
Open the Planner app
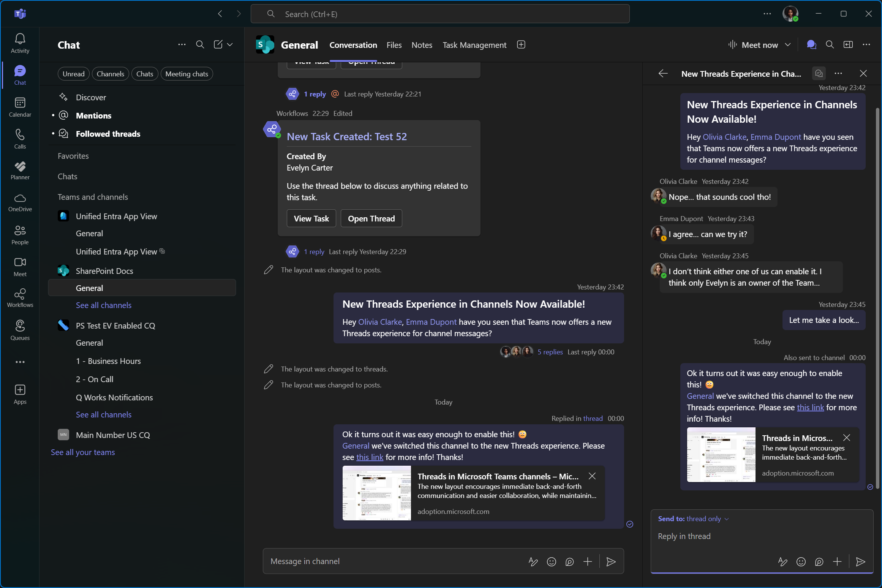(20, 171)
